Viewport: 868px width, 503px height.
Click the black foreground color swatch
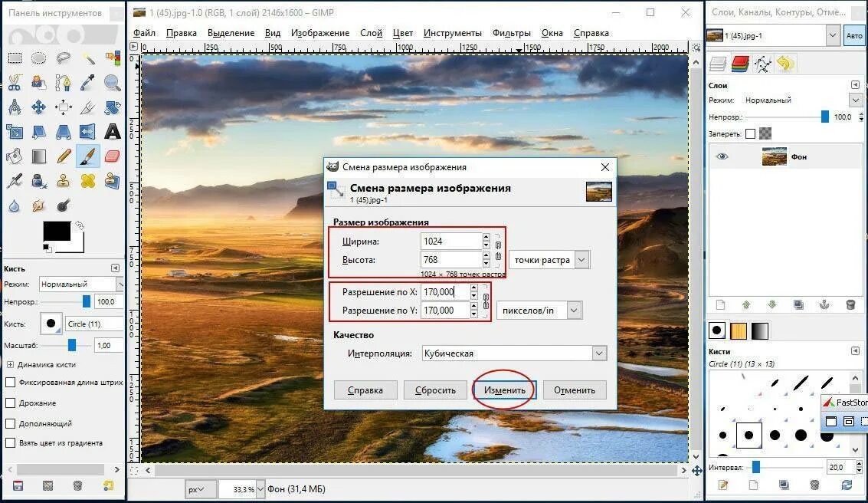click(x=57, y=231)
